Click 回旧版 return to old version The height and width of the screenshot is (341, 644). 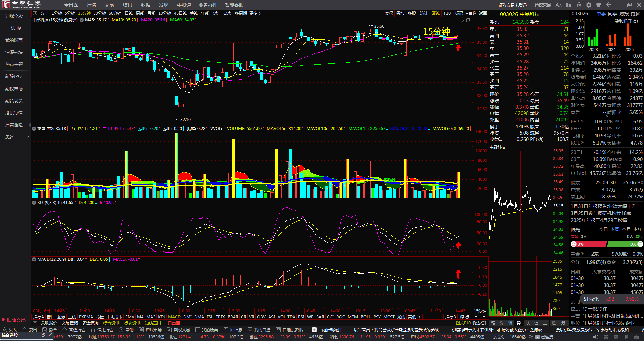click(x=233, y=330)
